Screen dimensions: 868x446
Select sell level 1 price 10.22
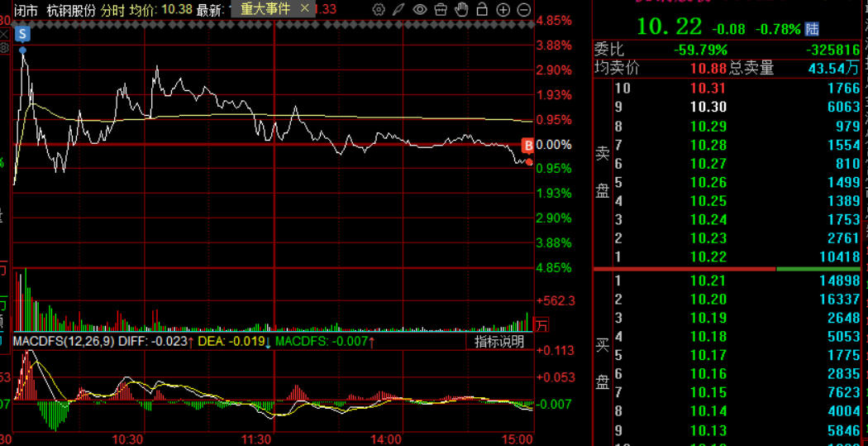click(708, 257)
